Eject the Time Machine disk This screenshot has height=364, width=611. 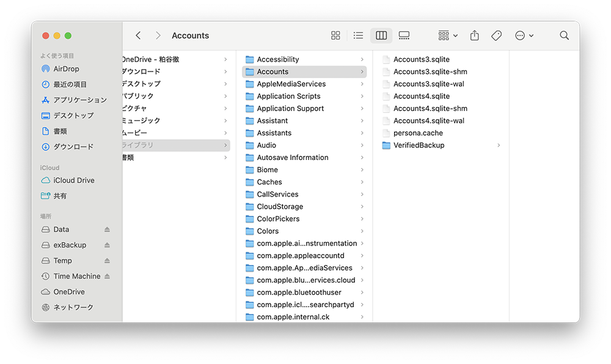[x=107, y=276]
